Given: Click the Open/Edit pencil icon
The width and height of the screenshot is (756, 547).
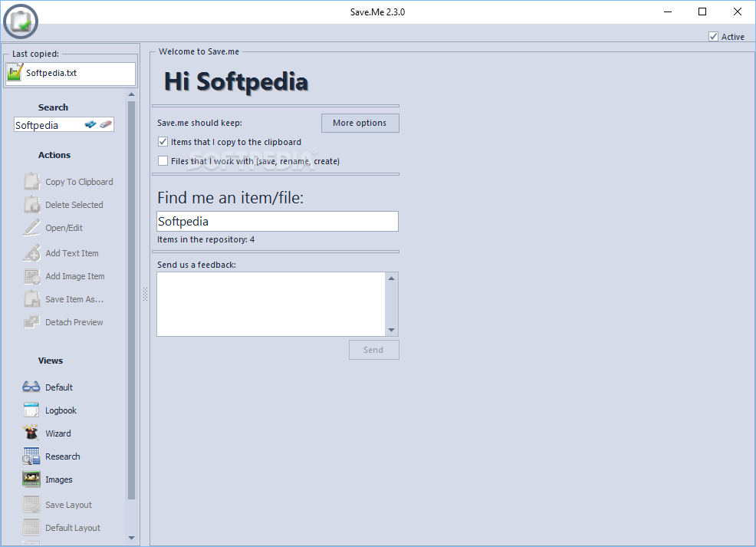Looking at the screenshot, I should pos(32,228).
